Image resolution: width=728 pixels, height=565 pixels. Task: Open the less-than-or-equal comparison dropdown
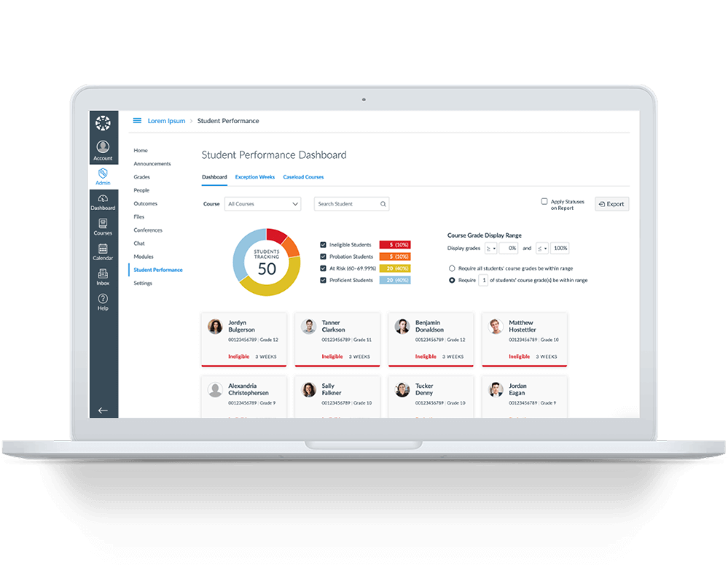click(541, 248)
